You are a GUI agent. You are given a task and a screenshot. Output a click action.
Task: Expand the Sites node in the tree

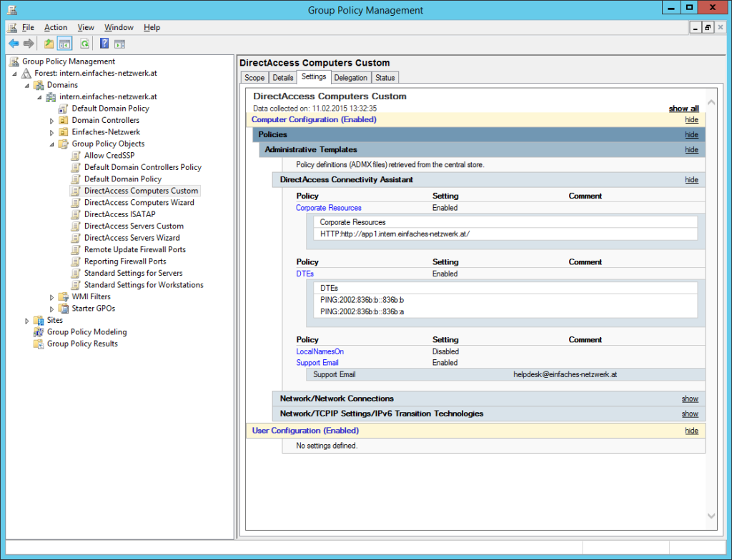(x=26, y=320)
